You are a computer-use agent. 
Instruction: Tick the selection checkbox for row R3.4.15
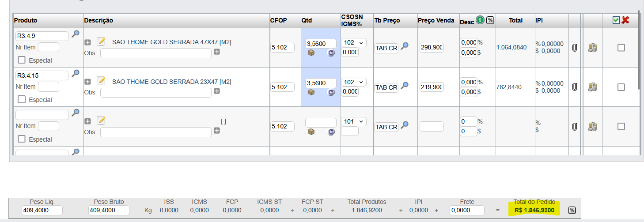click(621, 87)
